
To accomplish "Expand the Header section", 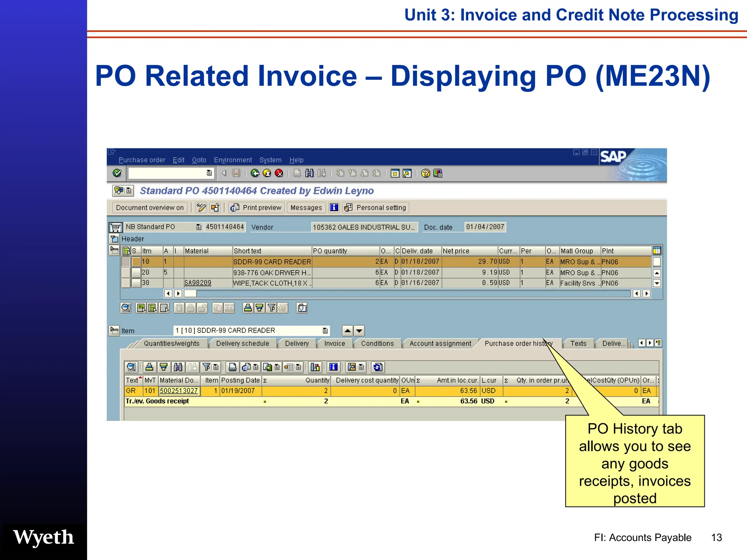I will tap(115, 239).
